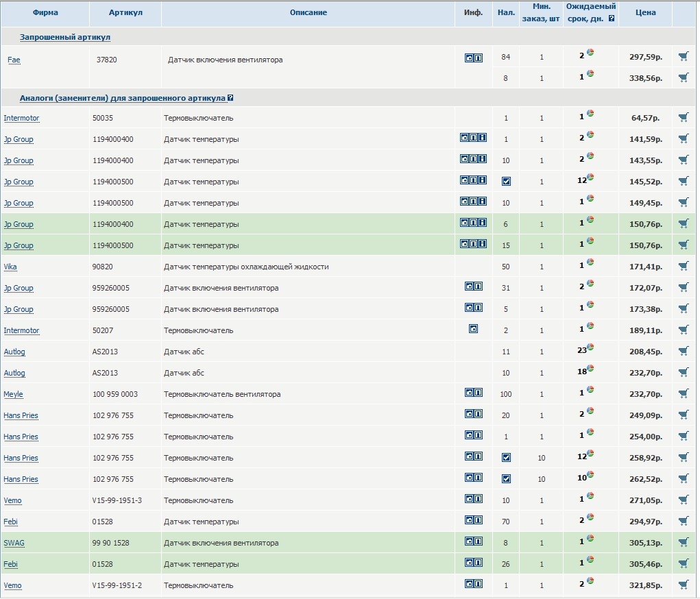Click cart icon in the 294,97р. Febi row

[683, 521]
